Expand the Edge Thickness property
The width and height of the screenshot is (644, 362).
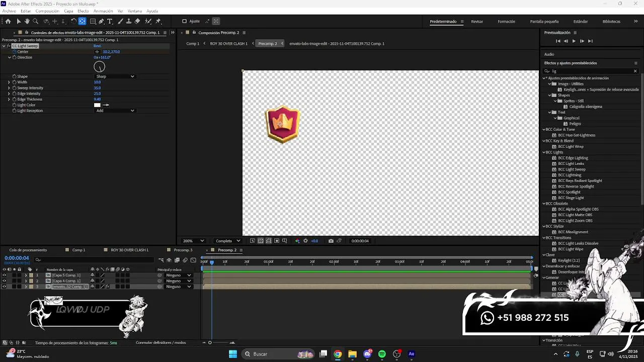pyautogui.click(x=9, y=100)
